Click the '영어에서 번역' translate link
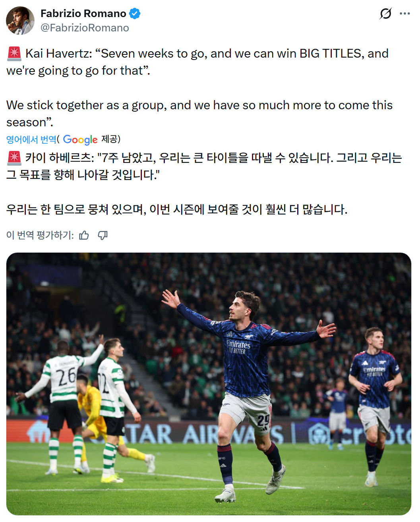The height and width of the screenshot is (522, 420). pyautogui.click(x=31, y=139)
